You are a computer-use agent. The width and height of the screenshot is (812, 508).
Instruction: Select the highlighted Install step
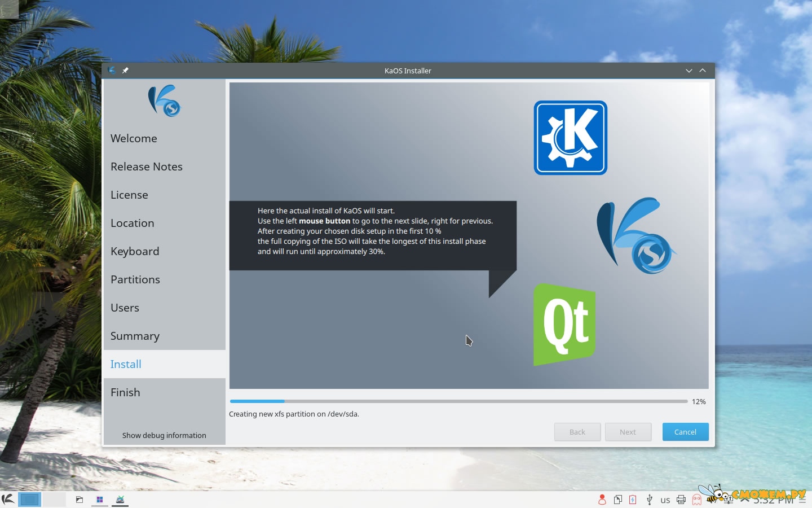point(165,364)
